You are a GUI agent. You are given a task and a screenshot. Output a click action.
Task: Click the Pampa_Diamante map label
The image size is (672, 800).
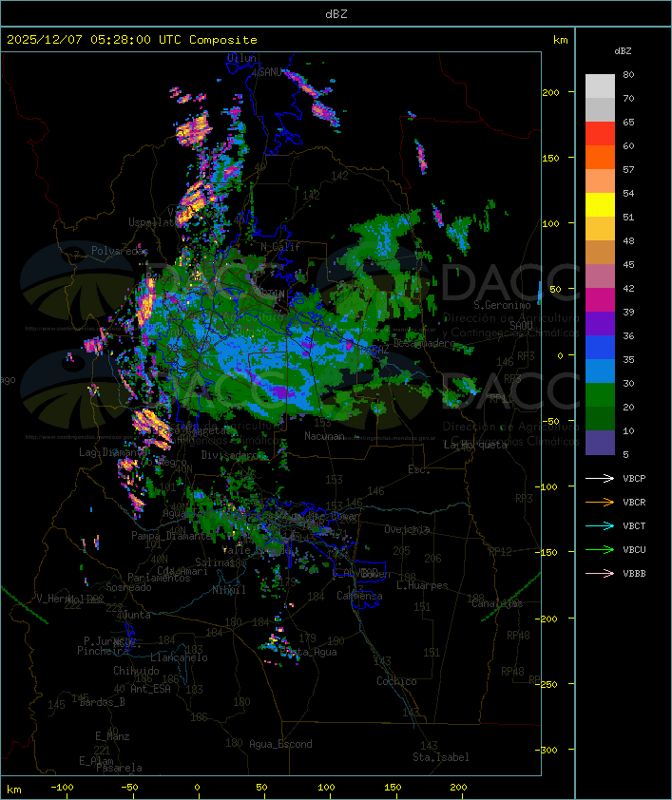click(171, 536)
